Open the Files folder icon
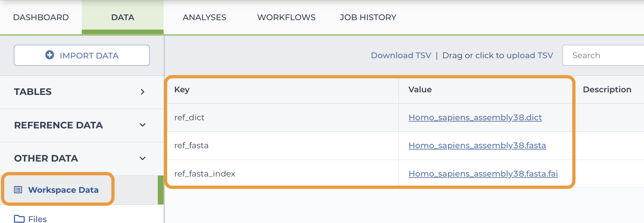The image size is (644, 223). (19, 219)
